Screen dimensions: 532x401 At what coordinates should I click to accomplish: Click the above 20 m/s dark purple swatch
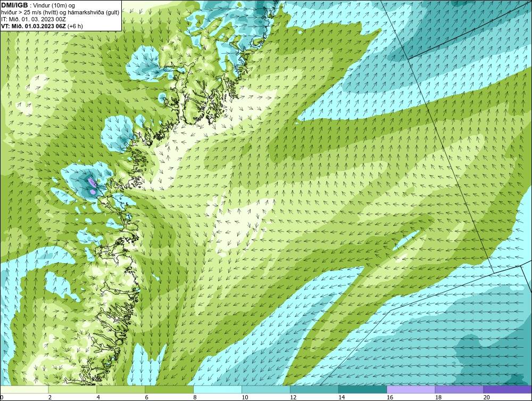508,389
